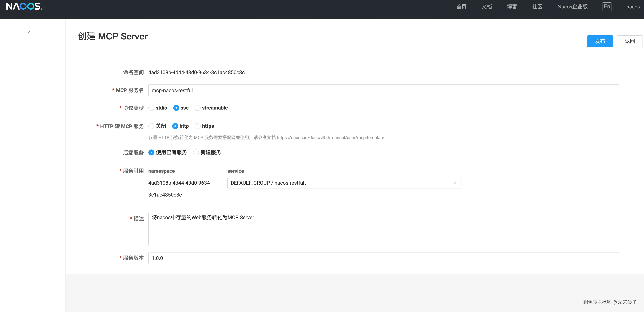644x312 pixels.
Task: Switch language using En icon
Action: click(x=607, y=7)
